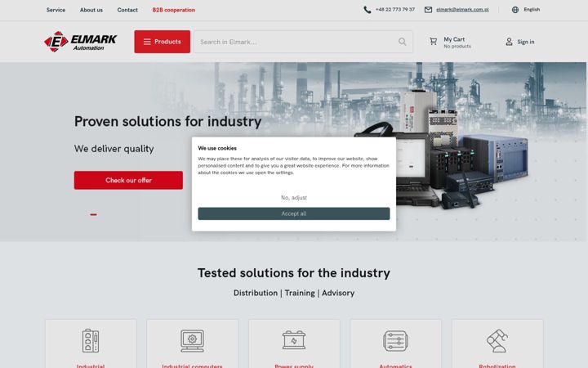Click the globe language icon
Viewport: 588px width, 368px height.
point(515,10)
